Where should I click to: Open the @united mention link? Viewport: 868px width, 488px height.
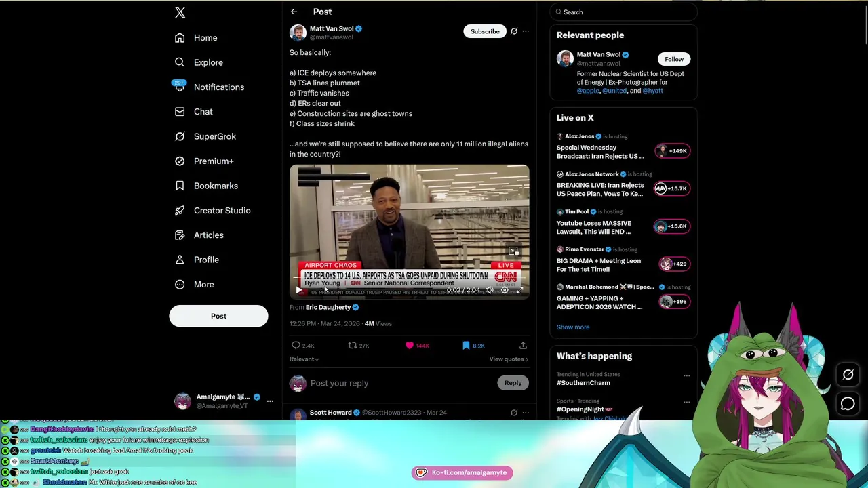point(614,91)
